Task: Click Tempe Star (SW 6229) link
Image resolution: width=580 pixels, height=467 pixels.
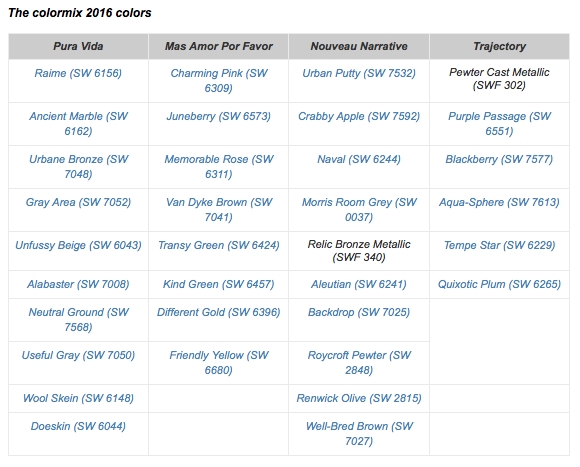Action: 499,245
